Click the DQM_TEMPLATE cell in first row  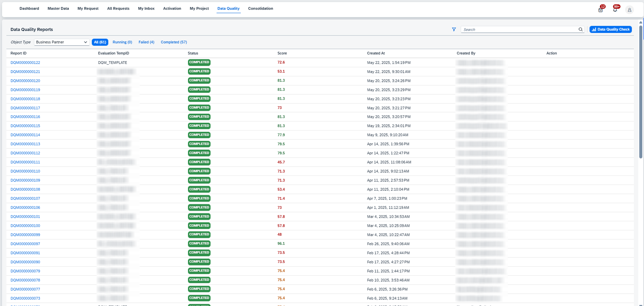[112, 63]
